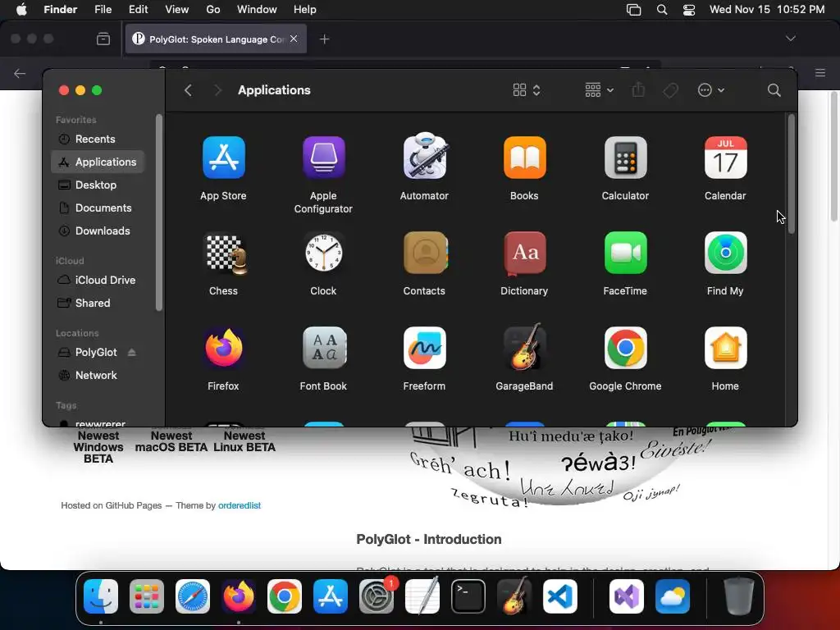The height and width of the screenshot is (630, 840).
Task: Open Terminal from the Dock
Action: (468, 596)
